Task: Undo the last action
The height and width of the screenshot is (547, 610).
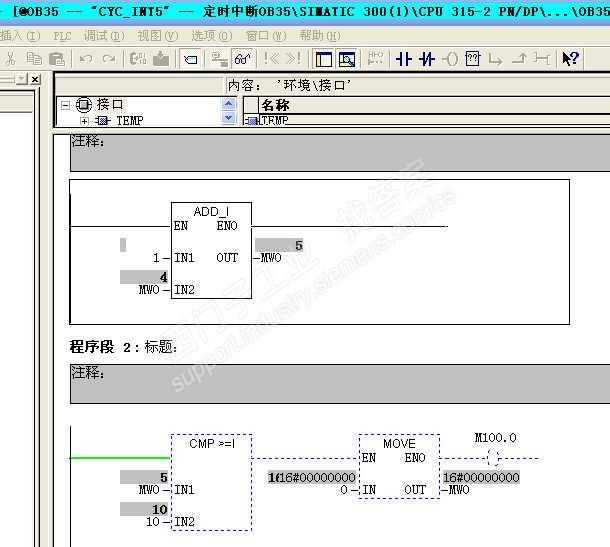Action: tap(86, 59)
